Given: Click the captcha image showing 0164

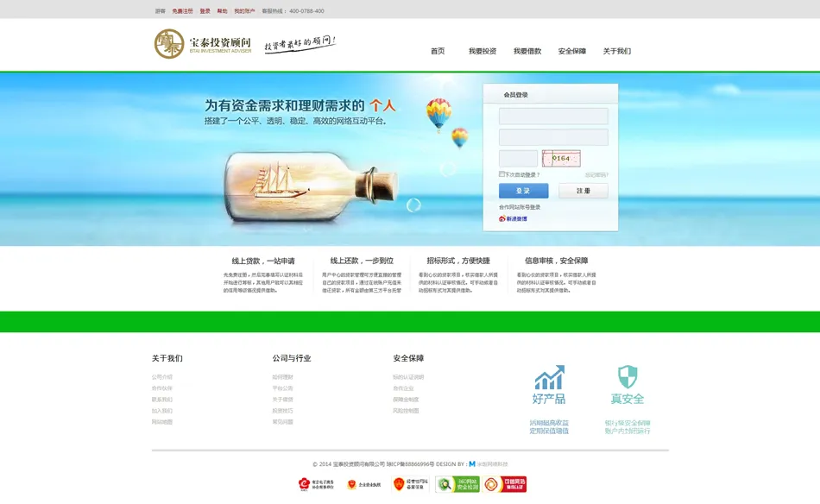Looking at the screenshot, I should (562, 158).
